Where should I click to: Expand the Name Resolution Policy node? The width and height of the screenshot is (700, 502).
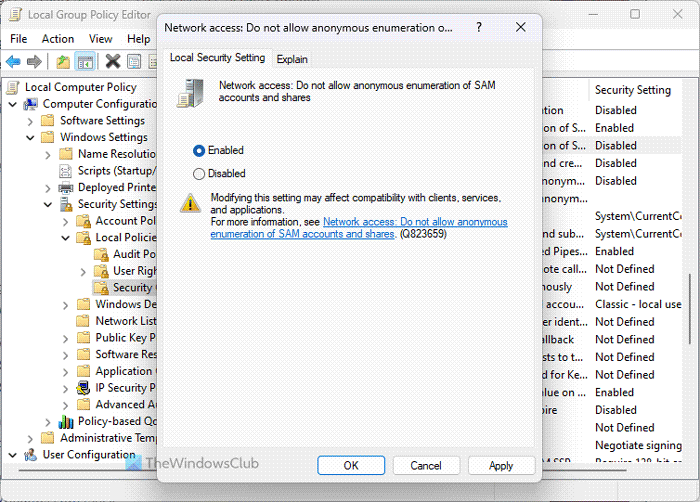click(x=48, y=155)
